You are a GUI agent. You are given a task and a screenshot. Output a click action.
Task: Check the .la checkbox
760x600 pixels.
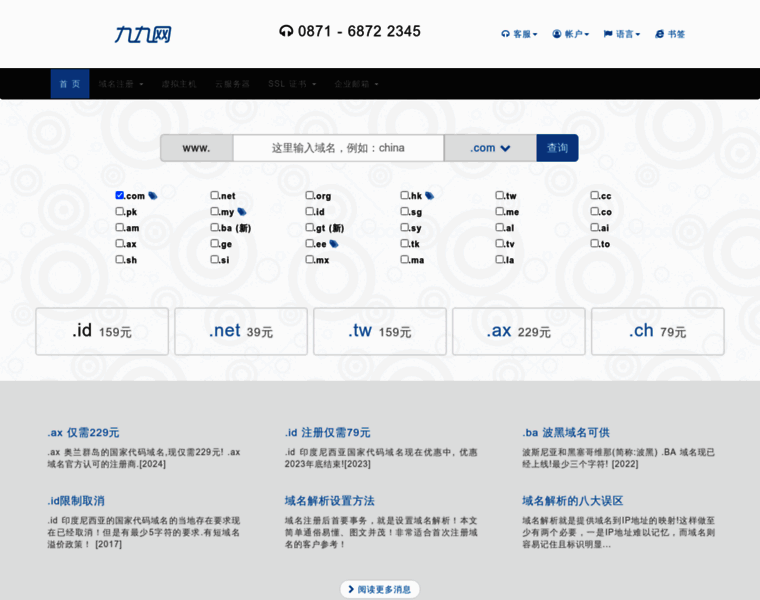[x=500, y=259]
